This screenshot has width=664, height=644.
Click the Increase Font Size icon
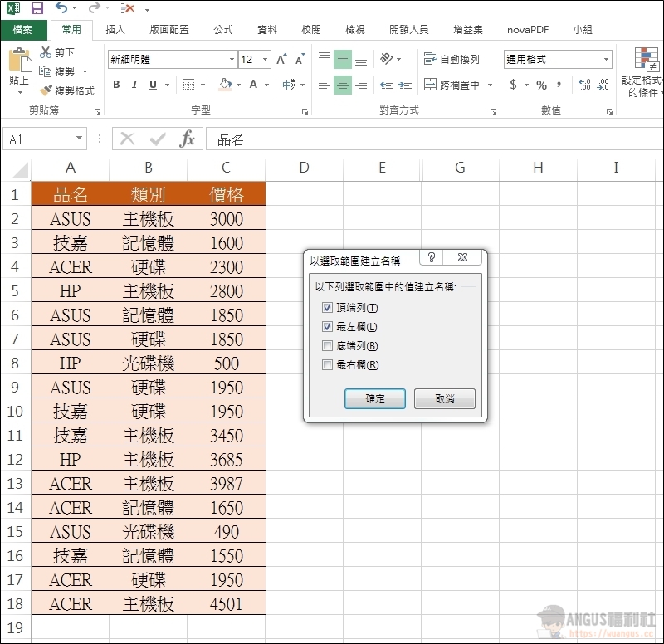coord(282,60)
